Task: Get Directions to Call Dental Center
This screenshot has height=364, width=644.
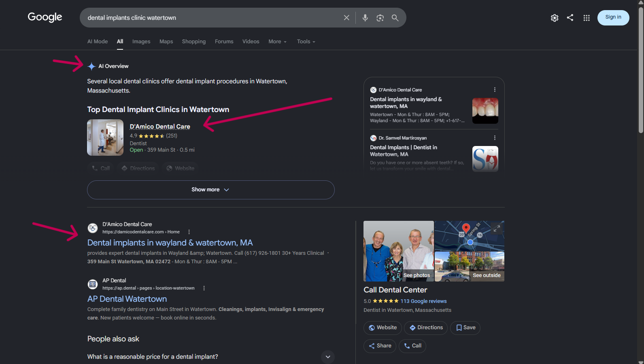Action: point(426,328)
